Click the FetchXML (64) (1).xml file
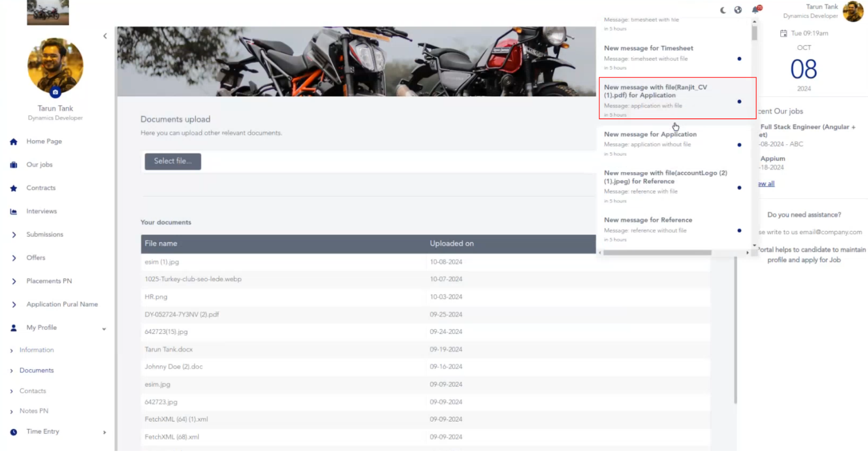868x455 pixels. pyautogui.click(x=176, y=420)
